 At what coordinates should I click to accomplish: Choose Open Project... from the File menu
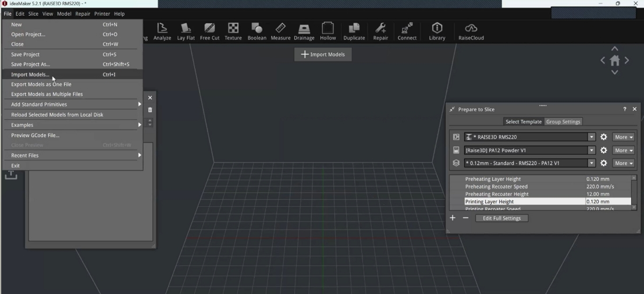point(73,34)
